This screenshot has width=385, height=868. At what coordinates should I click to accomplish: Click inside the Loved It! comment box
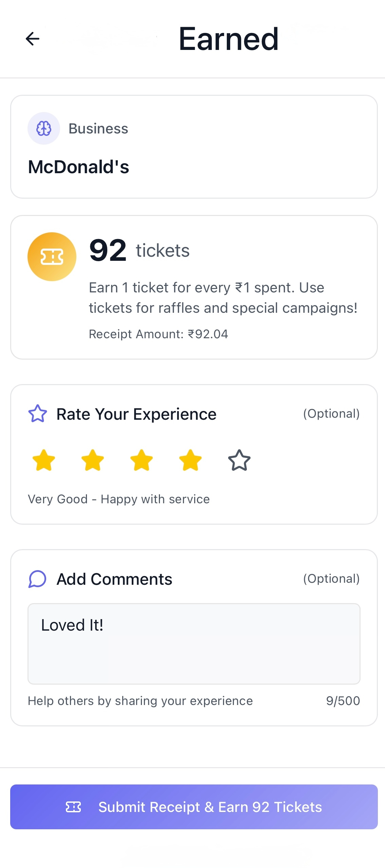(x=194, y=644)
